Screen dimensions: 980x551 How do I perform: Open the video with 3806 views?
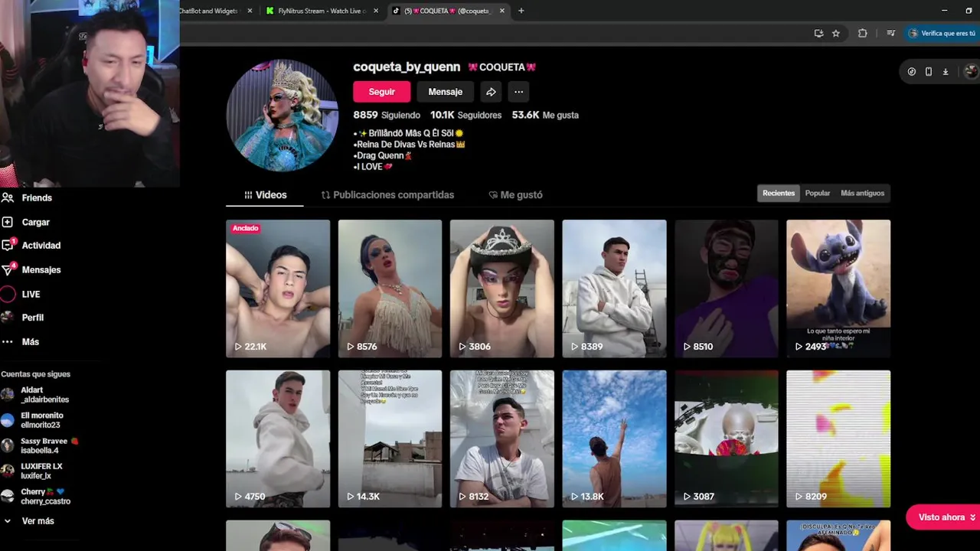point(501,289)
